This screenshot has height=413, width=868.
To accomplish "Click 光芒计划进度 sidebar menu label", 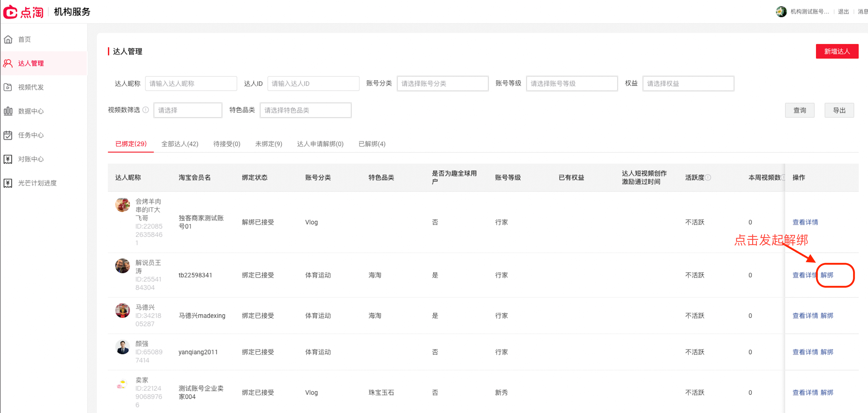I will pos(37,184).
